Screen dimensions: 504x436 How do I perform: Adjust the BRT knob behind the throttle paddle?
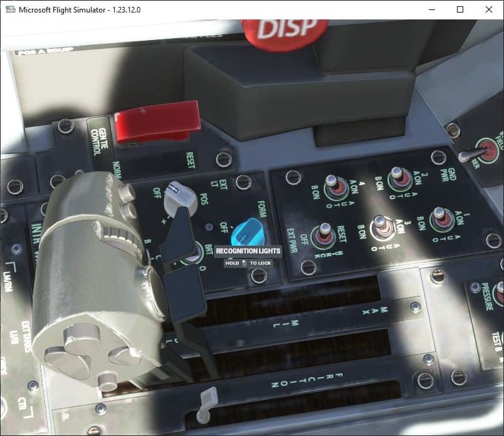(x=192, y=256)
